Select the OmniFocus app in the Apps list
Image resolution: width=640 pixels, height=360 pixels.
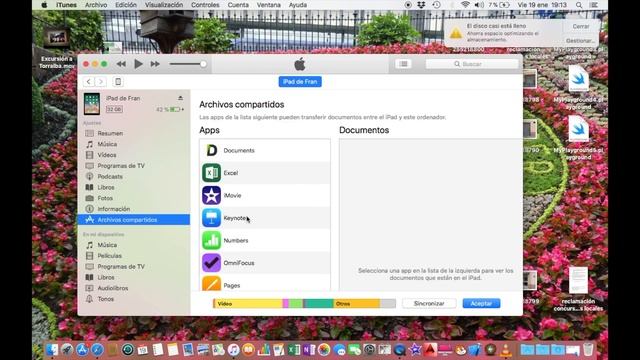265,262
